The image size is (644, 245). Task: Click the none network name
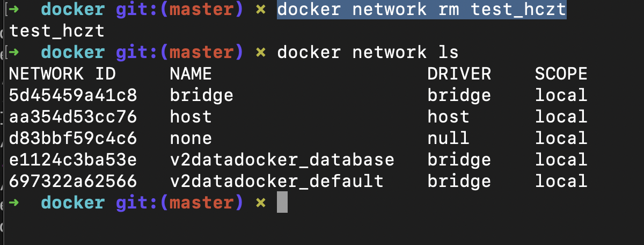point(191,138)
